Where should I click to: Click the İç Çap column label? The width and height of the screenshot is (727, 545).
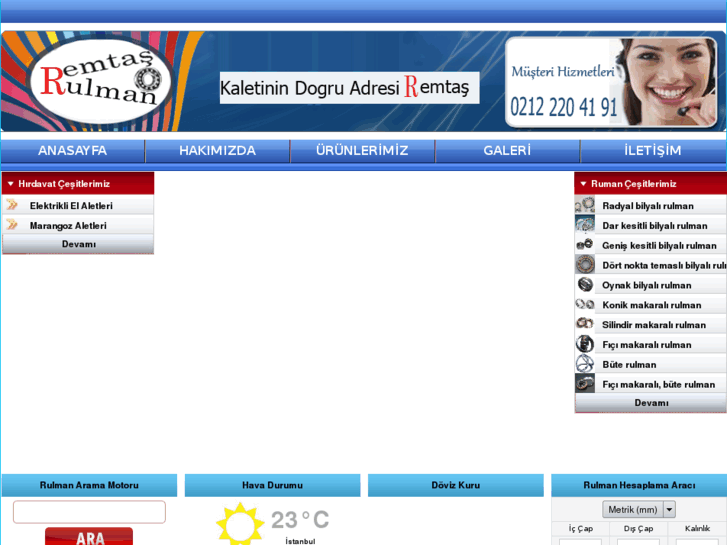pyautogui.click(x=580, y=528)
